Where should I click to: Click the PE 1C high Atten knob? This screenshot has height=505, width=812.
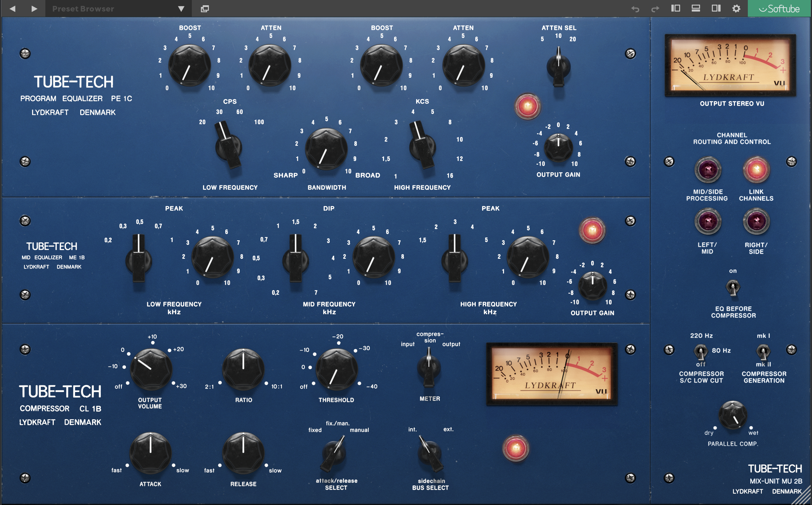[x=464, y=65]
